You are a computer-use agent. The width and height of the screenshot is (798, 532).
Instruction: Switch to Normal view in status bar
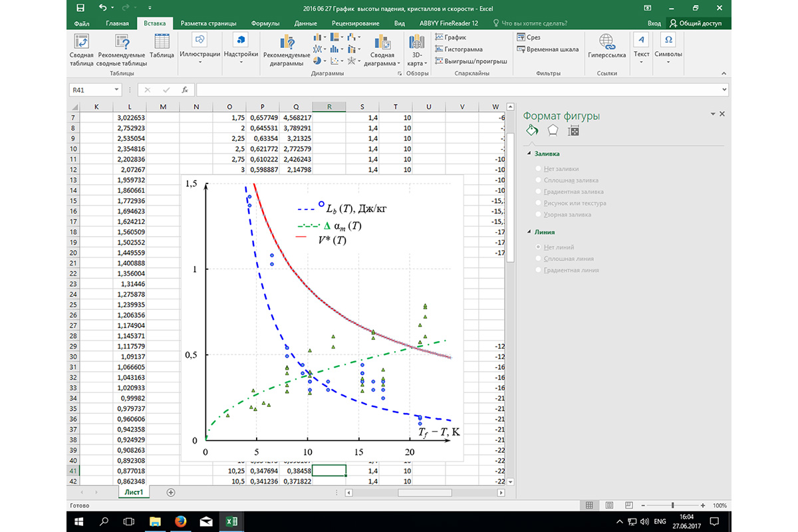[590, 506]
